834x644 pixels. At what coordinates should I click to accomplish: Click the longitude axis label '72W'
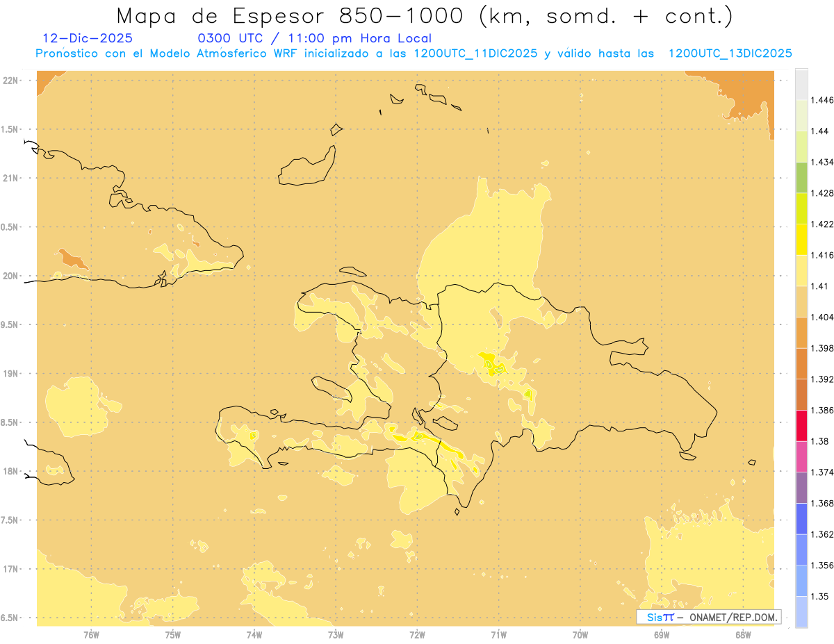(417, 634)
